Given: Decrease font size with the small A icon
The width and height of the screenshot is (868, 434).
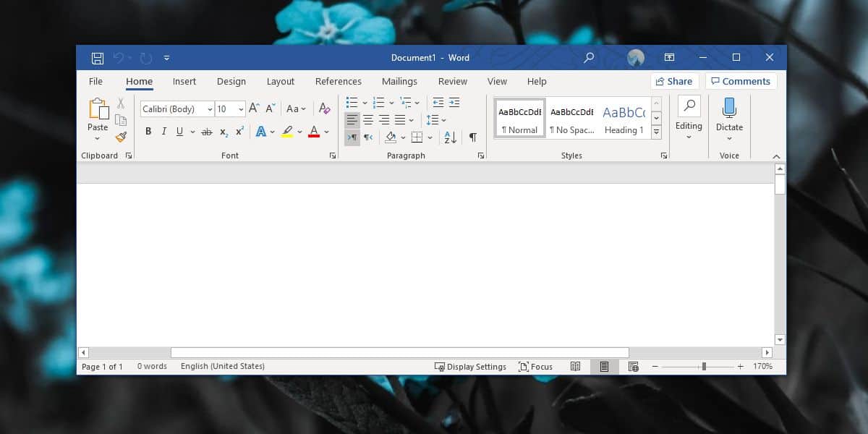Looking at the screenshot, I should (270, 109).
